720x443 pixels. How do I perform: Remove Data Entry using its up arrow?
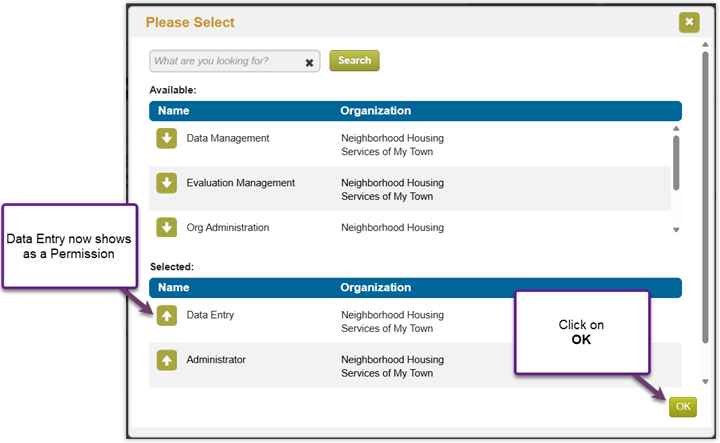tap(166, 315)
